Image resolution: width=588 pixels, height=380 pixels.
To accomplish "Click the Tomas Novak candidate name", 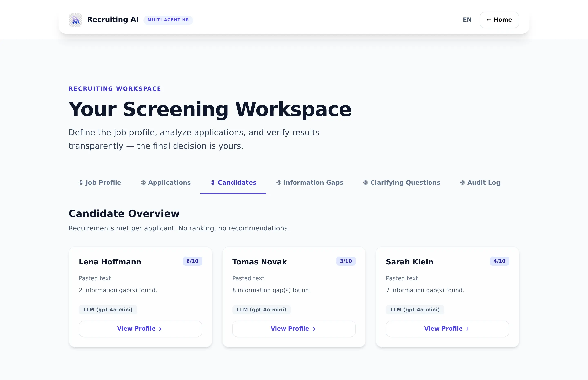I will click(x=259, y=262).
